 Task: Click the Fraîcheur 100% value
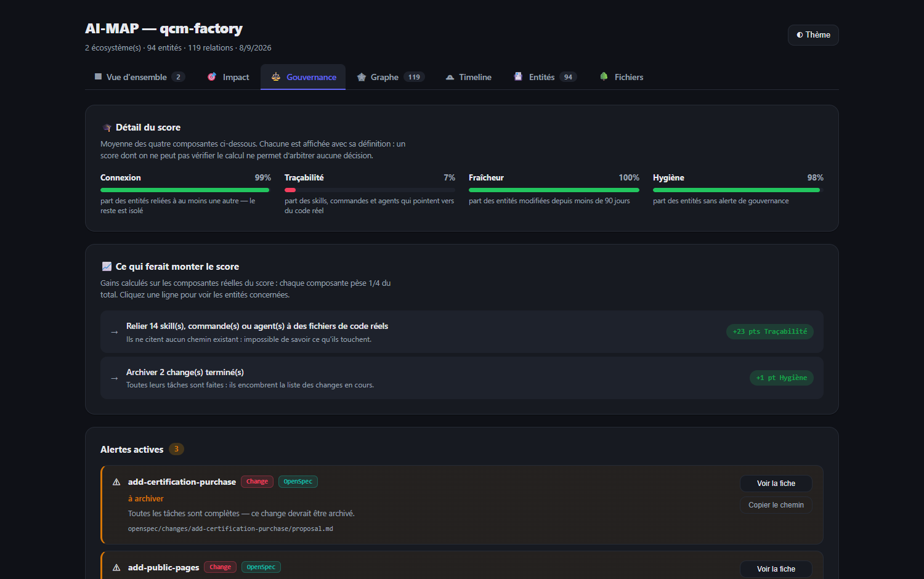tap(629, 177)
